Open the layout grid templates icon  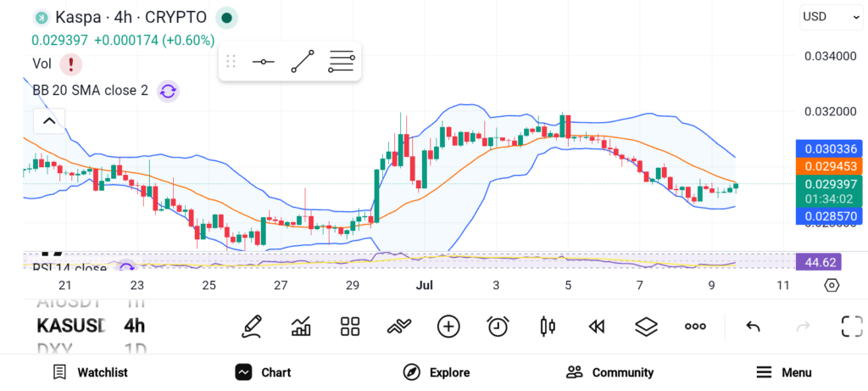pyautogui.click(x=350, y=327)
